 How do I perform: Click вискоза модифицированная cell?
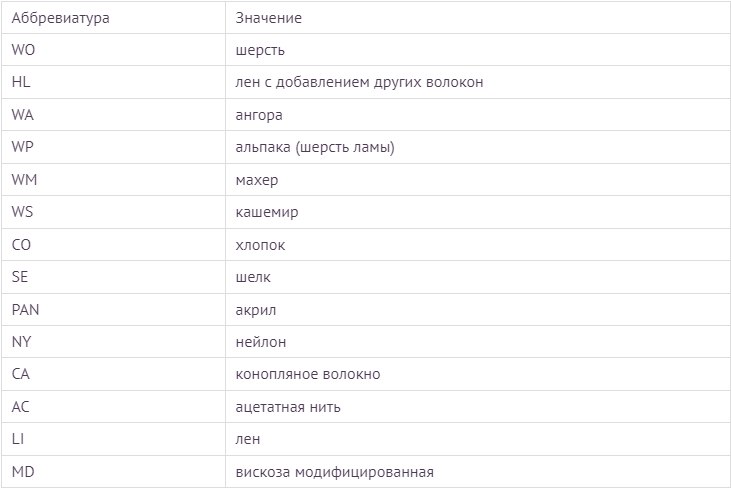[478, 472]
